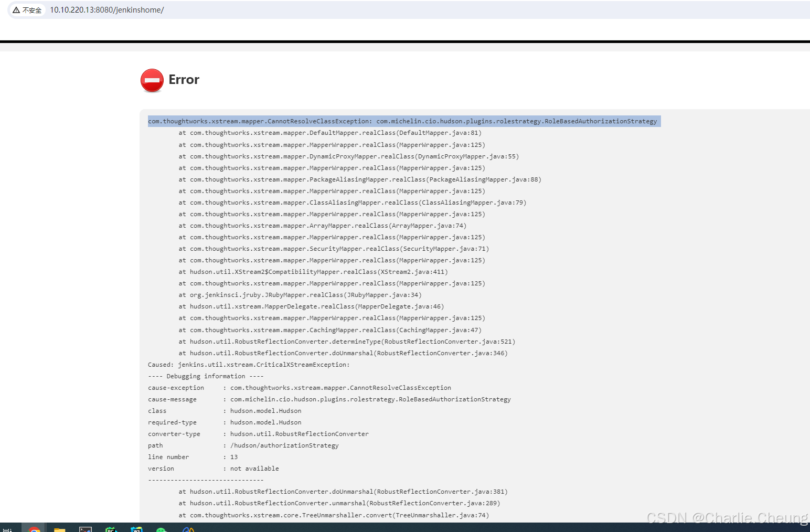Click the insecure-site warning icon in address bar
810x532 pixels.
(x=16, y=10)
